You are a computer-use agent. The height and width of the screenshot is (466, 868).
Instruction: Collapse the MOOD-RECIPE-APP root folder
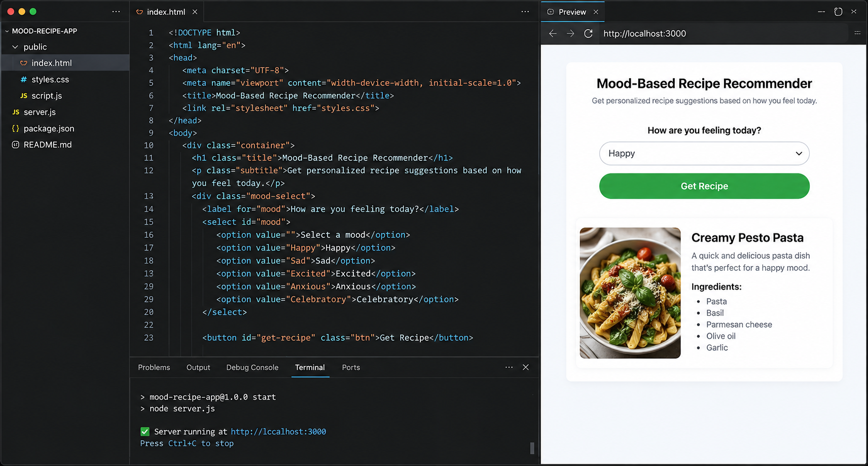coord(7,31)
